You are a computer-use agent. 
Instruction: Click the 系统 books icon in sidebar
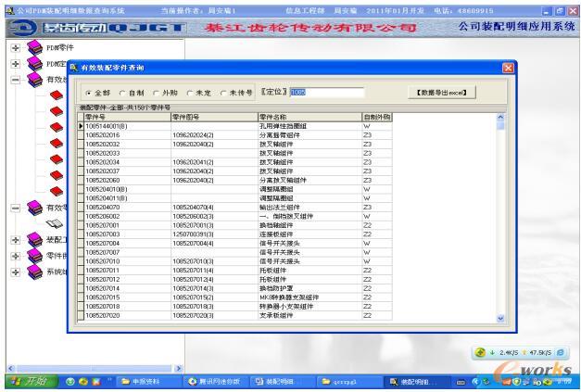click(35, 272)
